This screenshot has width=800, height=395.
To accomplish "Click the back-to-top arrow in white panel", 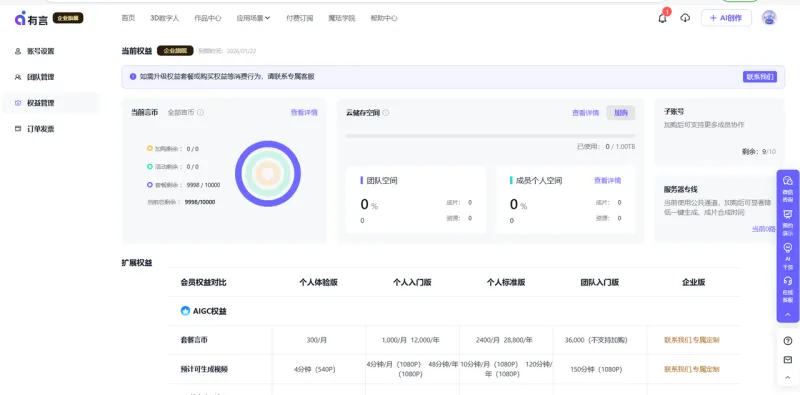I will click(788, 378).
